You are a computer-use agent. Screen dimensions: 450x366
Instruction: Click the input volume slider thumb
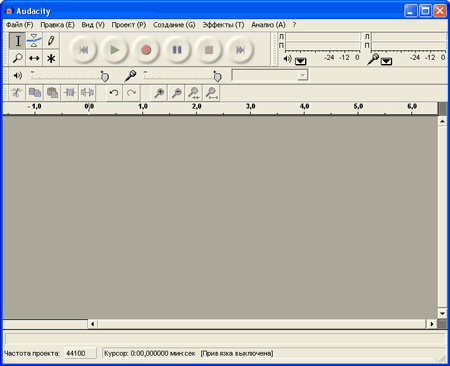tap(217, 77)
